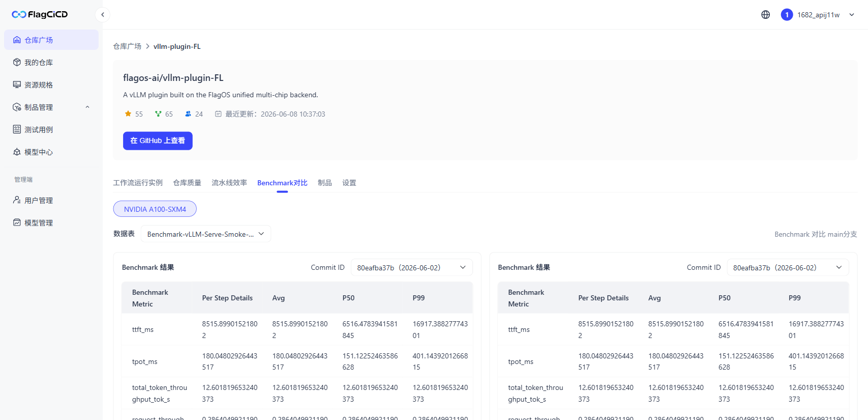This screenshot has width=868, height=420.
Task: Switch to the 仓库质量 tab
Action: pos(187,183)
